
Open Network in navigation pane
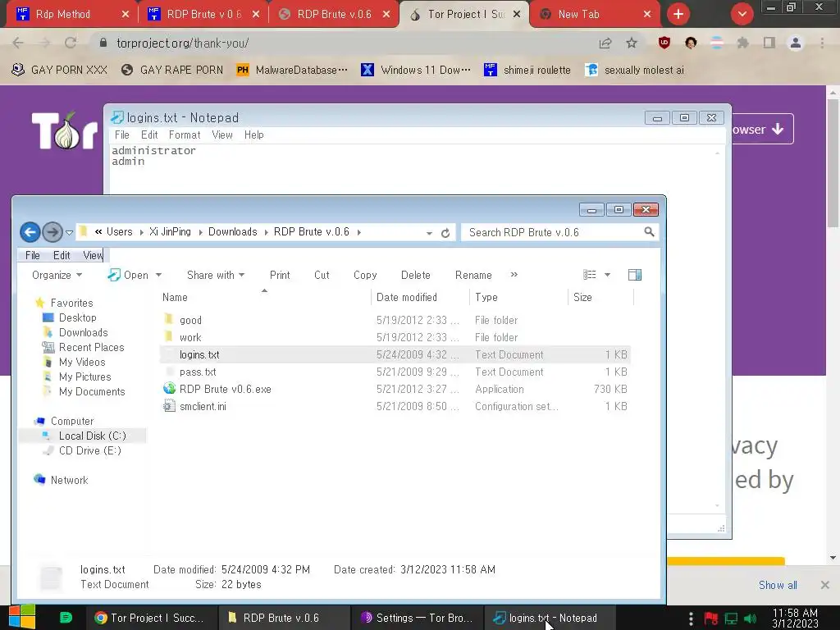pyautogui.click(x=69, y=480)
